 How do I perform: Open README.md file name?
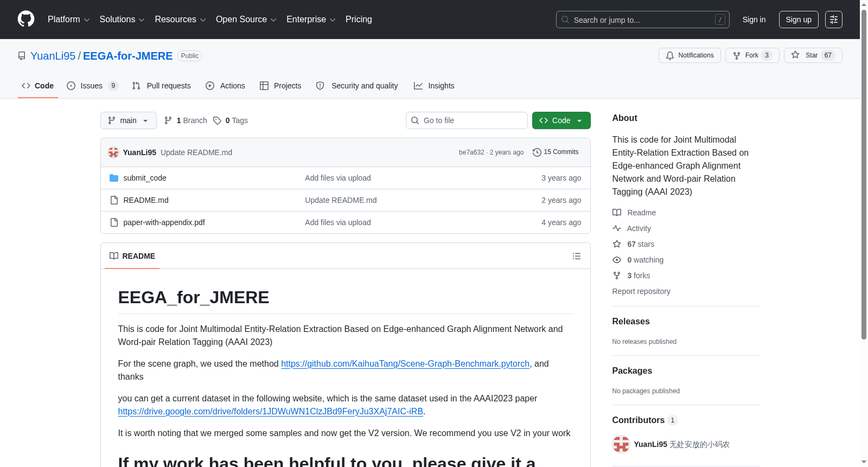pos(146,200)
